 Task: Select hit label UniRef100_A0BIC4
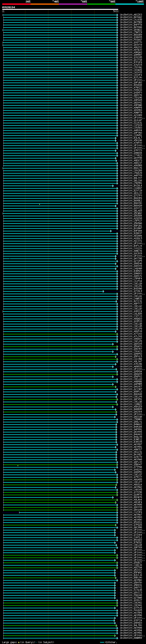pos(131,311)
